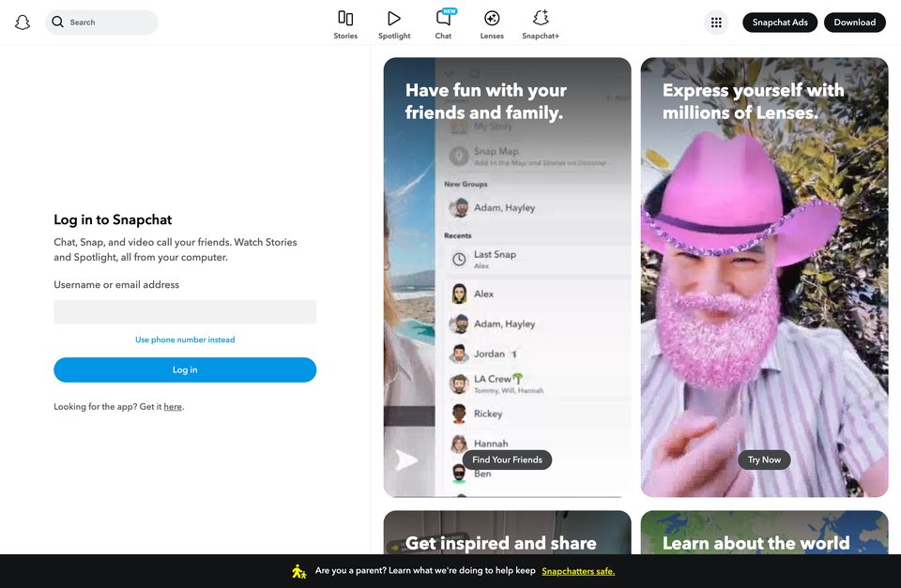Open the friends and family card
901x588 pixels.
tap(508, 278)
